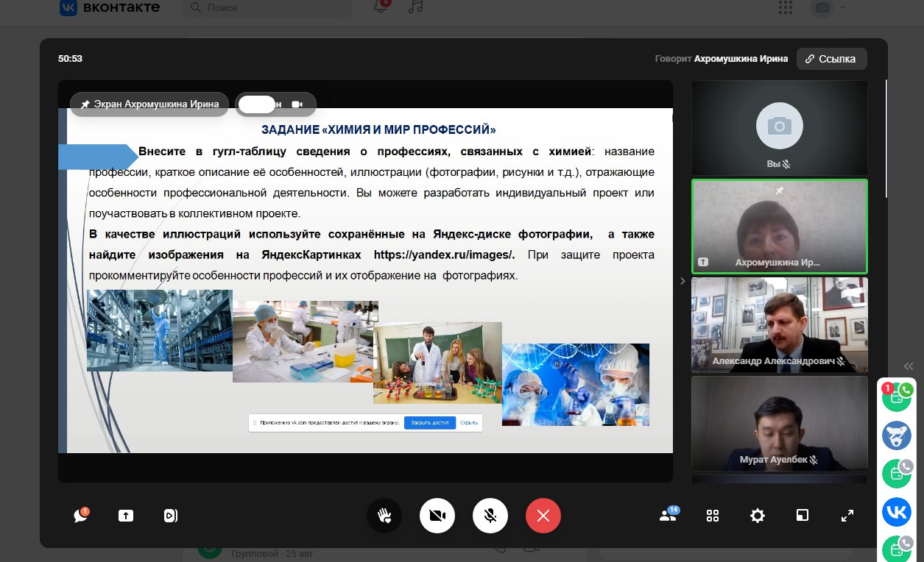Click the share screen icon
This screenshot has width=924, height=562.
tap(126, 516)
